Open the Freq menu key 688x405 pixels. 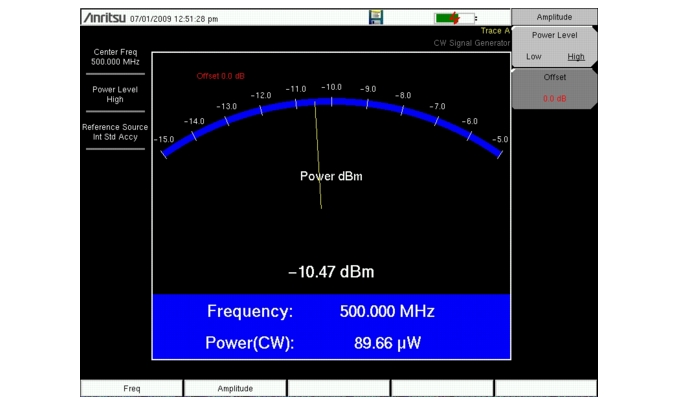[x=132, y=388]
